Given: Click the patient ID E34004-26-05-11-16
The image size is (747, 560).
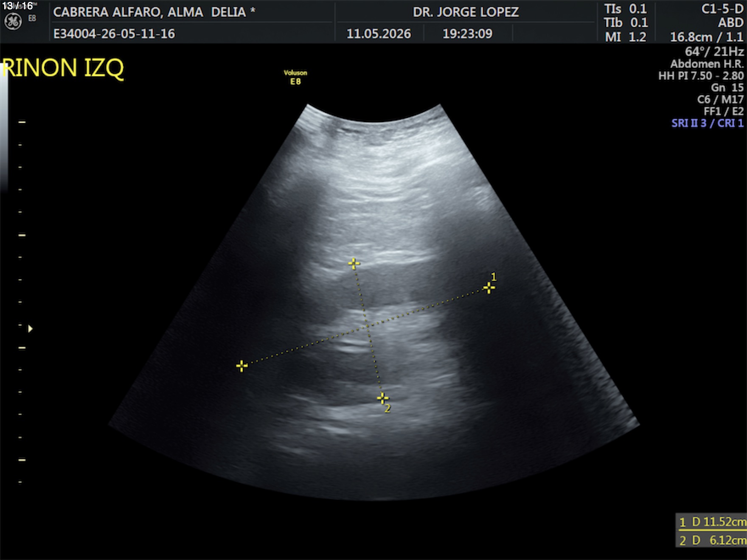Looking at the screenshot, I should pos(114,34).
